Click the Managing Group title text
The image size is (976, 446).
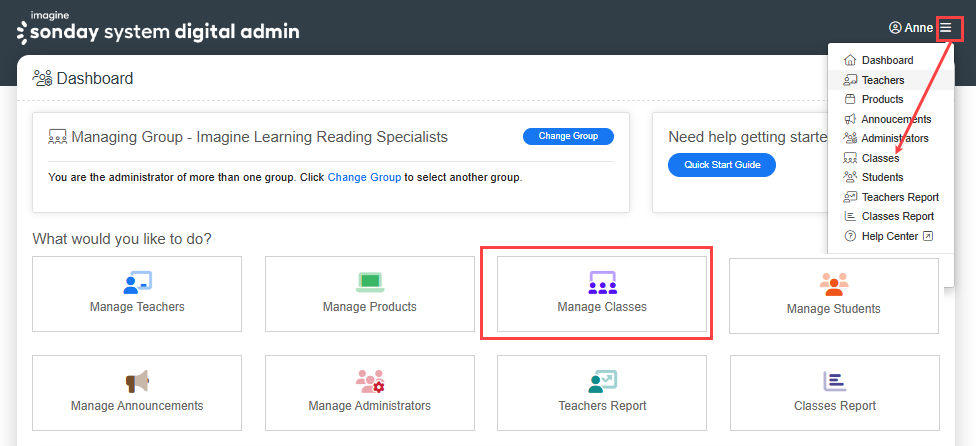pos(260,137)
